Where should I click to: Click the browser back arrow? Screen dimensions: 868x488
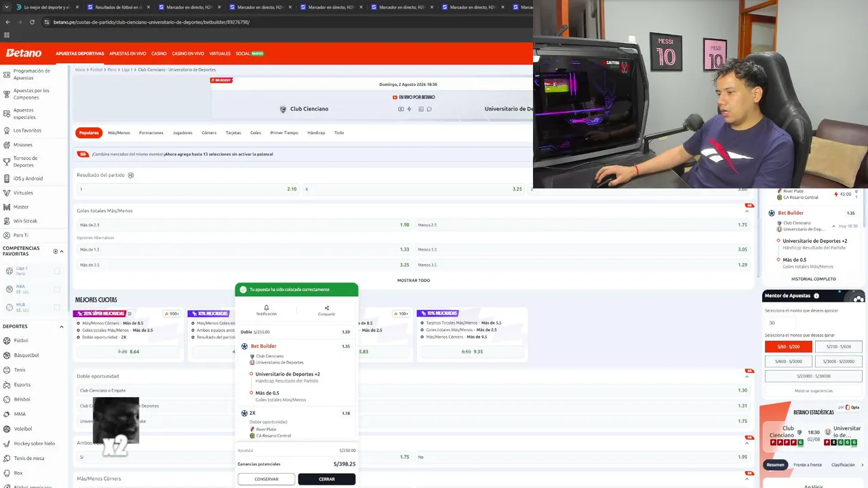click(7, 22)
